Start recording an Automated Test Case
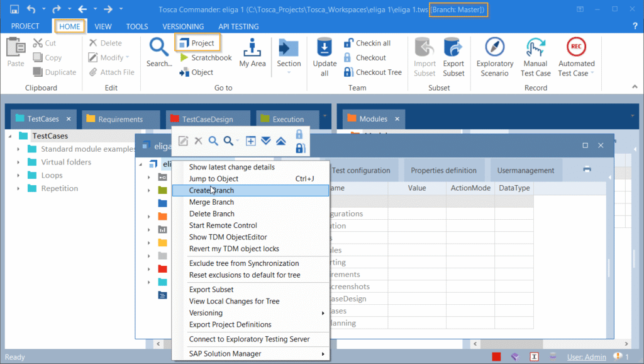The height and width of the screenshot is (364, 644). point(576,55)
